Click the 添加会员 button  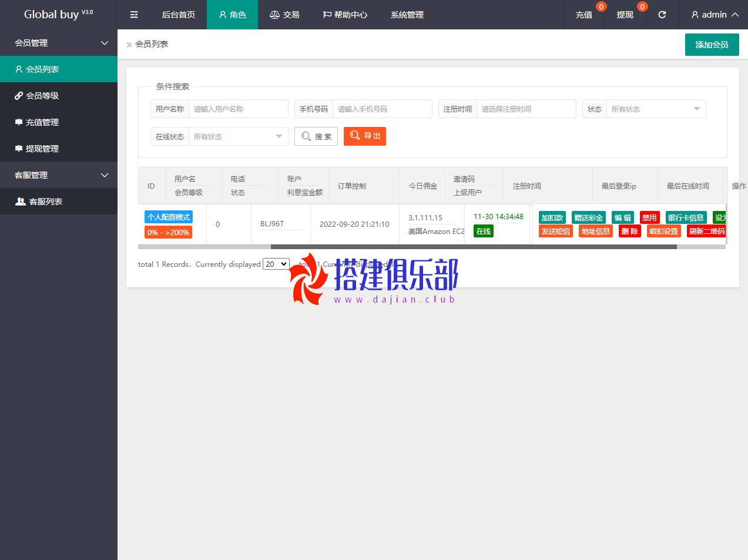click(x=712, y=45)
